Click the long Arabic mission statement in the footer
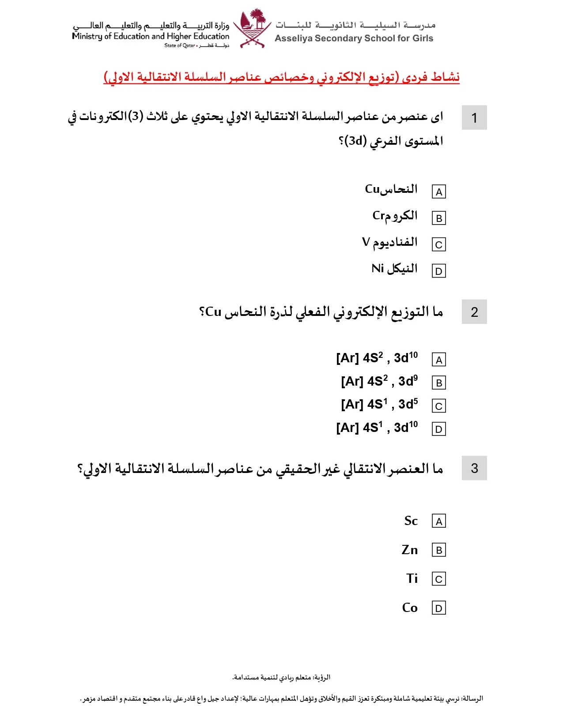563x728 pixels. click(282, 698)
